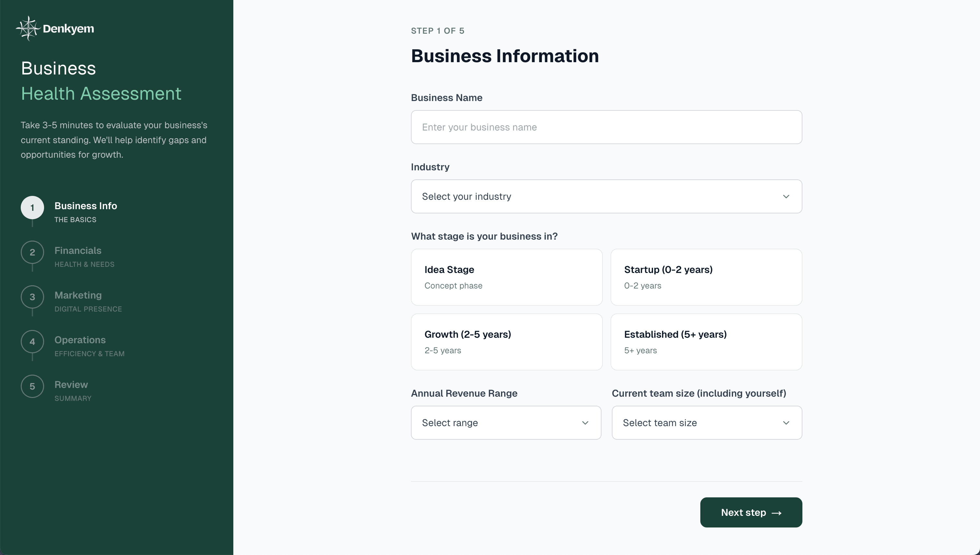Click the step 2 Financials circle icon

(x=32, y=252)
